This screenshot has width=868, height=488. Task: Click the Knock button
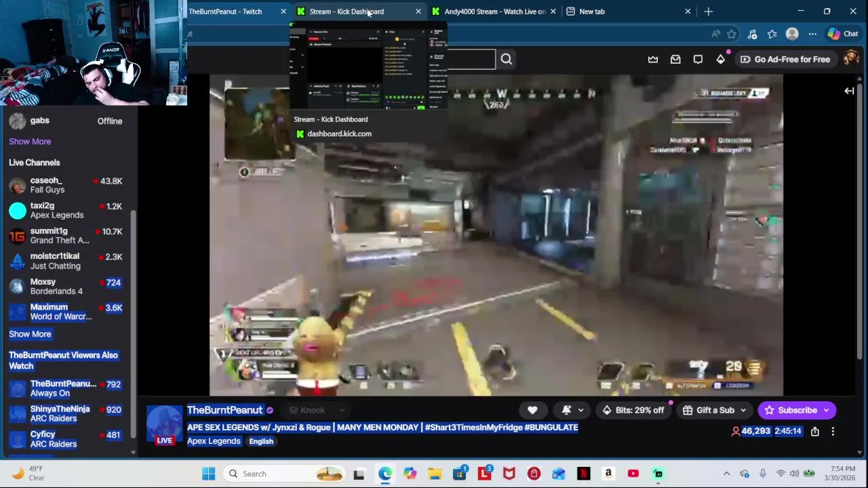[307, 410]
